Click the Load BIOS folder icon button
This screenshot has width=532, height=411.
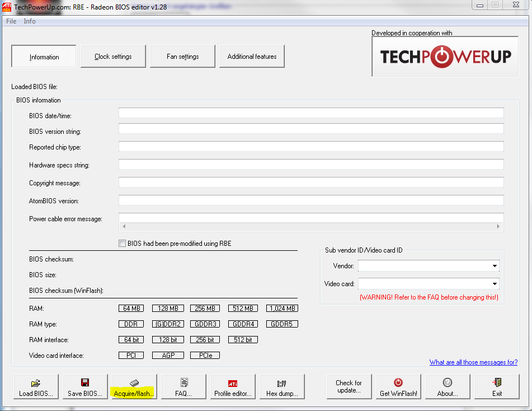(x=36, y=386)
